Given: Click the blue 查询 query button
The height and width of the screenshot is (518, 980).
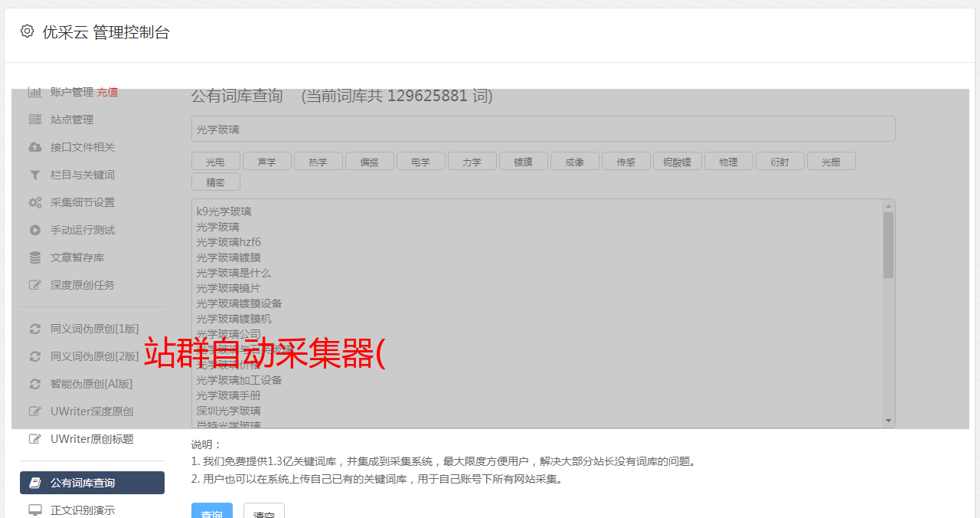Looking at the screenshot, I should (212, 511).
